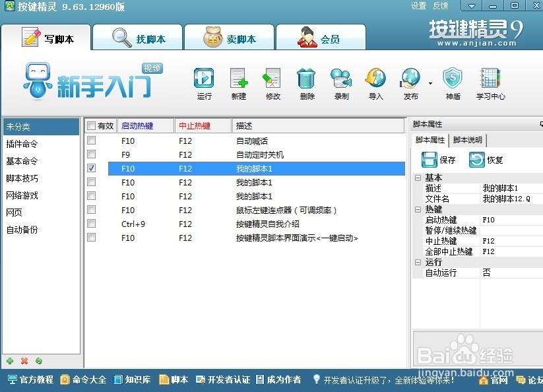Check the second 我的脚本1 row checkbox
Viewport: 543px width, 392px height.
click(x=92, y=182)
